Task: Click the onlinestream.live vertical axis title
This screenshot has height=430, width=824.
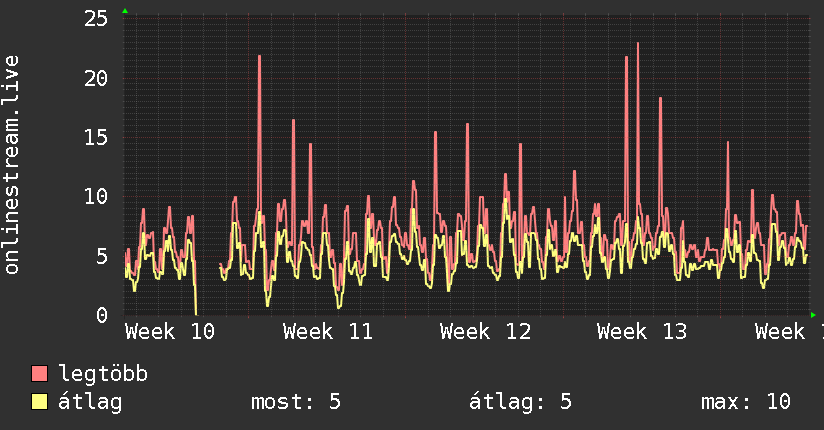Action: tap(12, 165)
